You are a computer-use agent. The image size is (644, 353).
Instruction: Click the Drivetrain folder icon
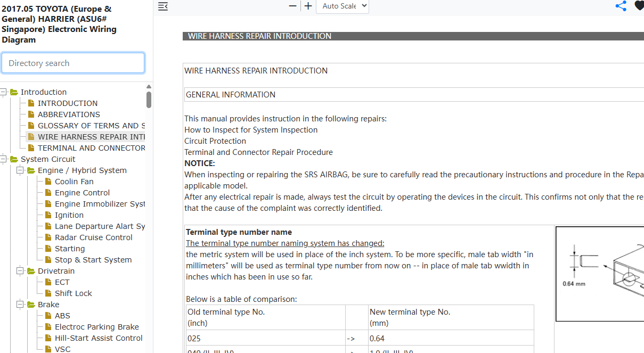pyautogui.click(x=31, y=271)
